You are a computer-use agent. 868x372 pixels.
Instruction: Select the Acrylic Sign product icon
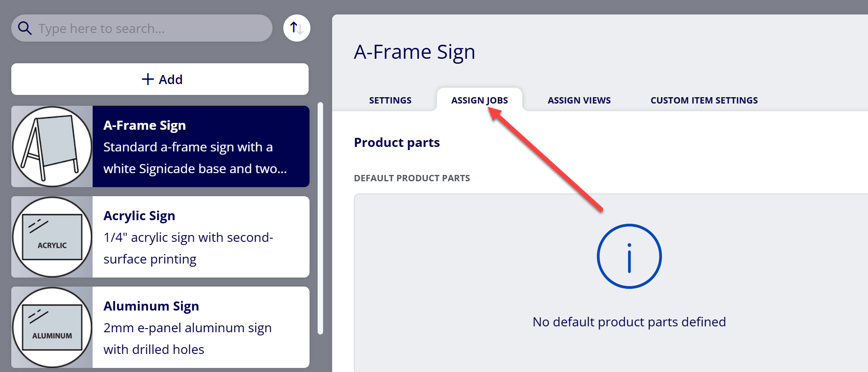coord(52,237)
